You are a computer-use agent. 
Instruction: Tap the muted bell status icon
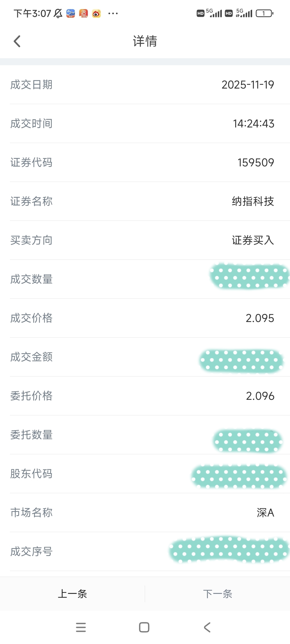coord(58,13)
